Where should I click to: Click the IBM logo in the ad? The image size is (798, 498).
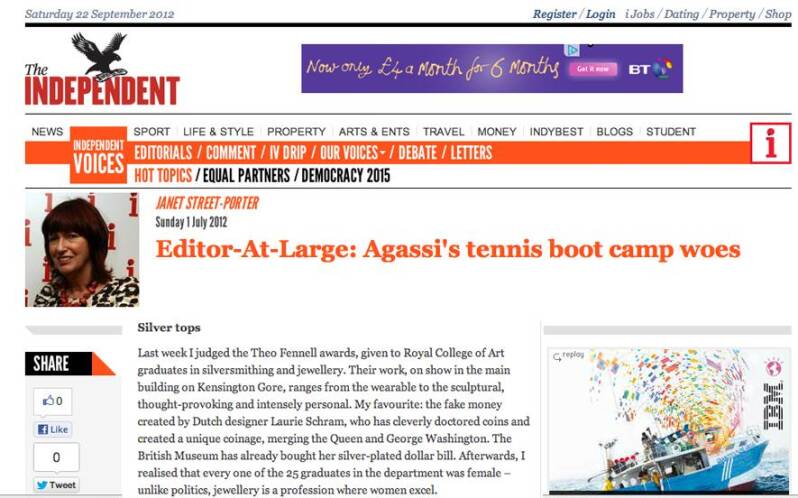(x=774, y=406)
